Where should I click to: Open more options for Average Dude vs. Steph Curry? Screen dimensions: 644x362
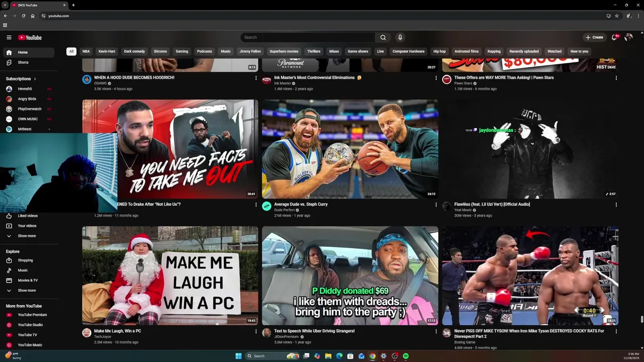436,205
